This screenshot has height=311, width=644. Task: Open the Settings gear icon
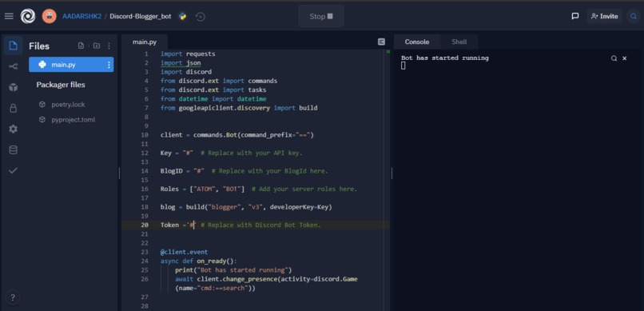coord(13,129)
